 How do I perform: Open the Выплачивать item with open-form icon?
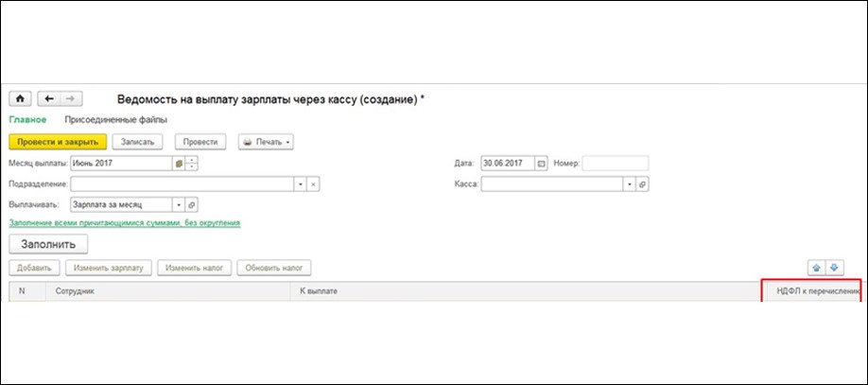(x=191, y=204)
